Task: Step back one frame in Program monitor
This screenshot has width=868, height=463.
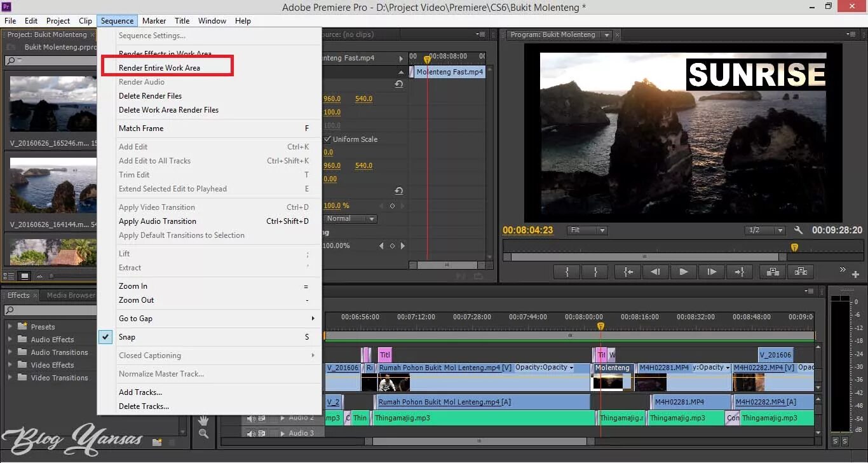Action: tap(655, 272)
